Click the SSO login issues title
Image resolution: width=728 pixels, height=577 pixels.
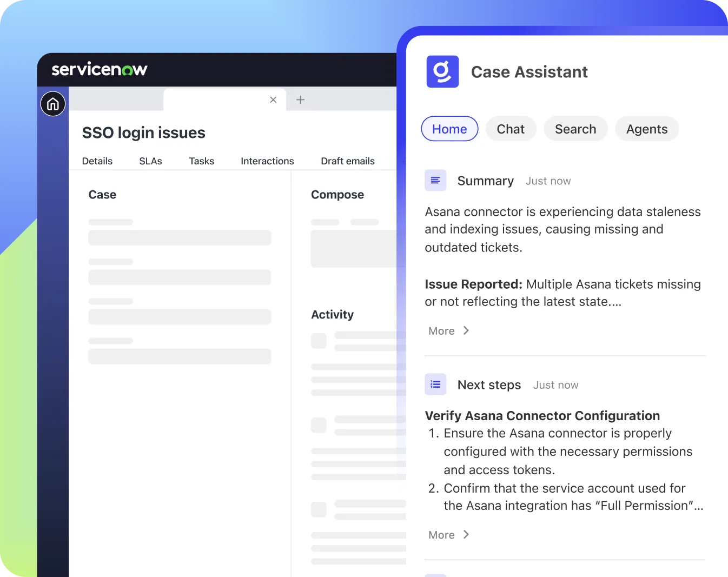tap(143, 133)
